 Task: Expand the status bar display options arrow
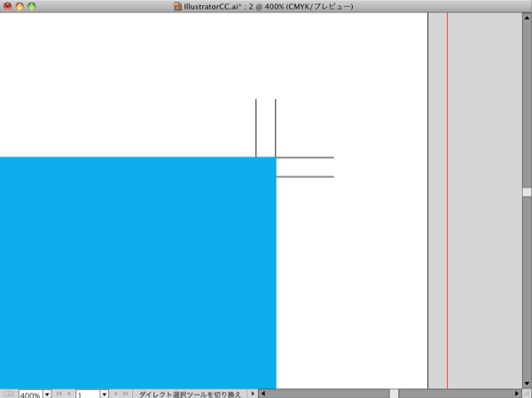click(253, 394)
